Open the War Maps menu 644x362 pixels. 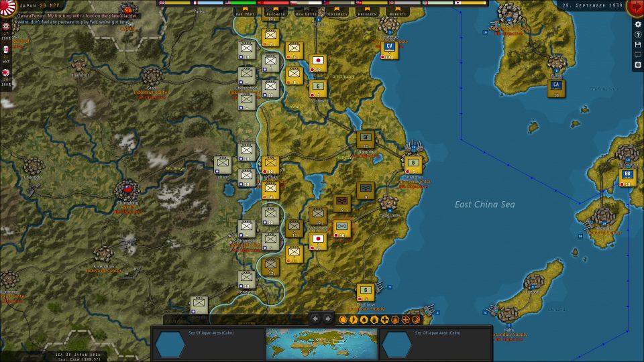coord(246,12)
